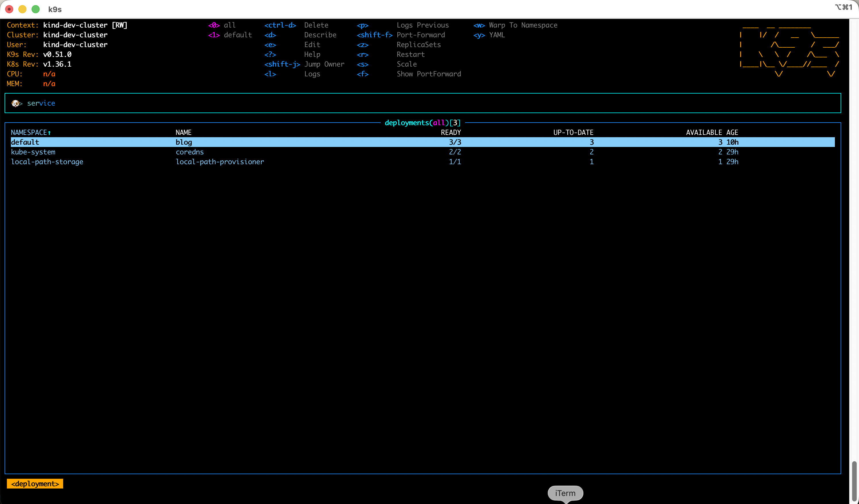This screenshot has height=504, width=859.
Task: Click the K9s Rev v0.51.0 value
Action: point(57,55)
